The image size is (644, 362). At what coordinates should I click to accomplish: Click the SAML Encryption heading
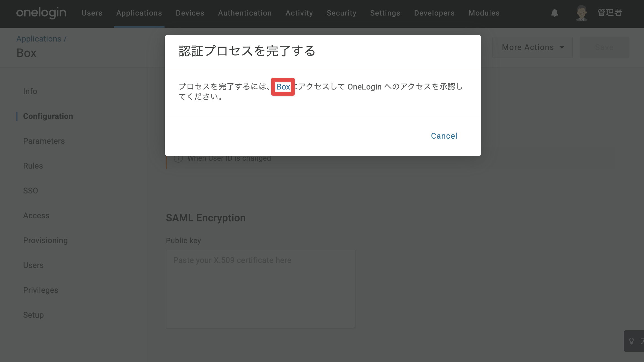(x=206, y=218)
